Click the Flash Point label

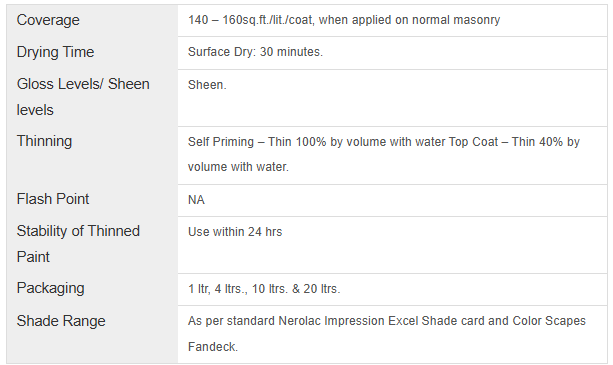(x=53, y=199)
